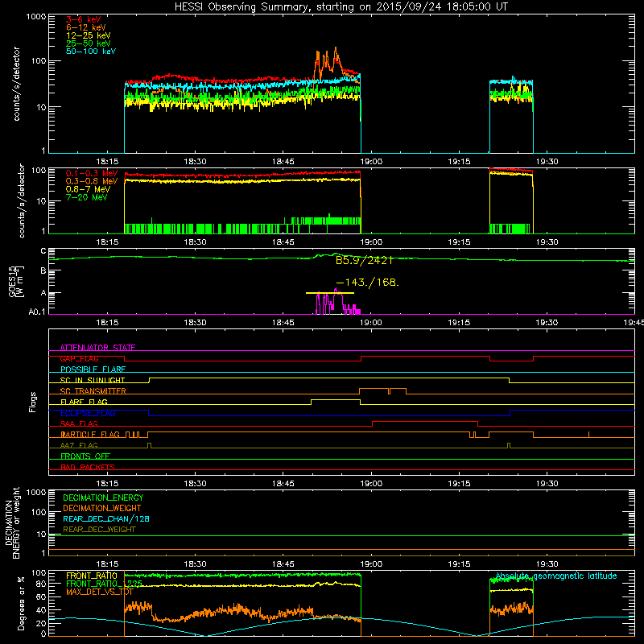Click the 7-20 MeV legend label

[x=87, y=197]
